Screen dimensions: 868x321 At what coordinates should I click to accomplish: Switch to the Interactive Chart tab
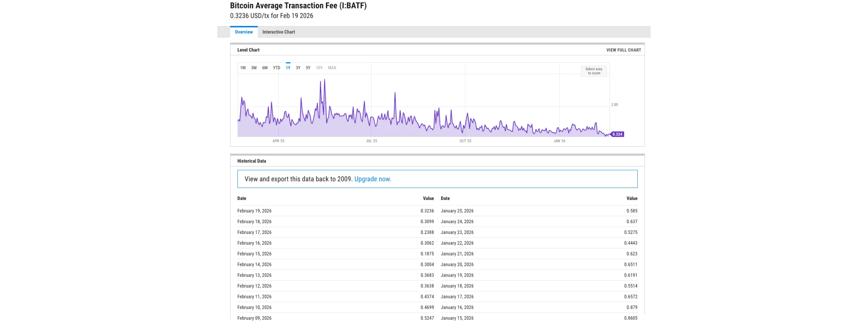click(x=278, y=32)
